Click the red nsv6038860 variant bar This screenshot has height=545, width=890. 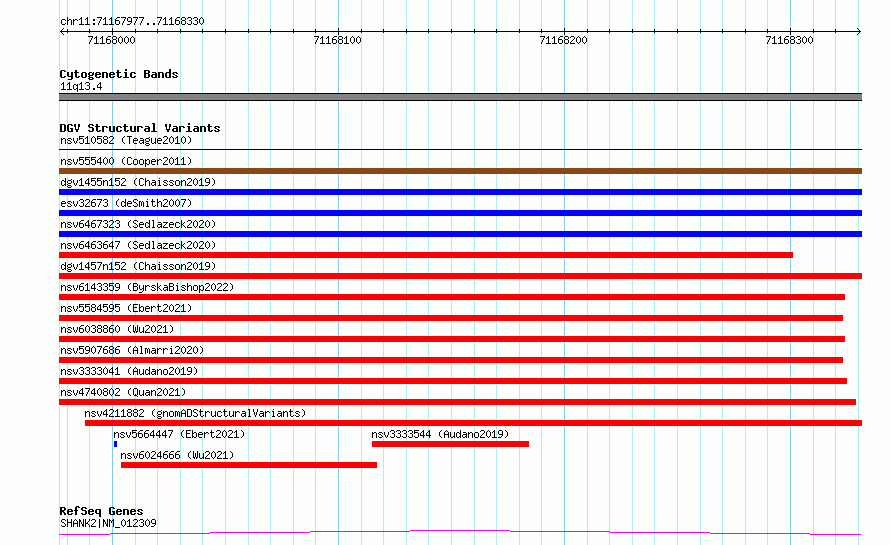[452, 339]
